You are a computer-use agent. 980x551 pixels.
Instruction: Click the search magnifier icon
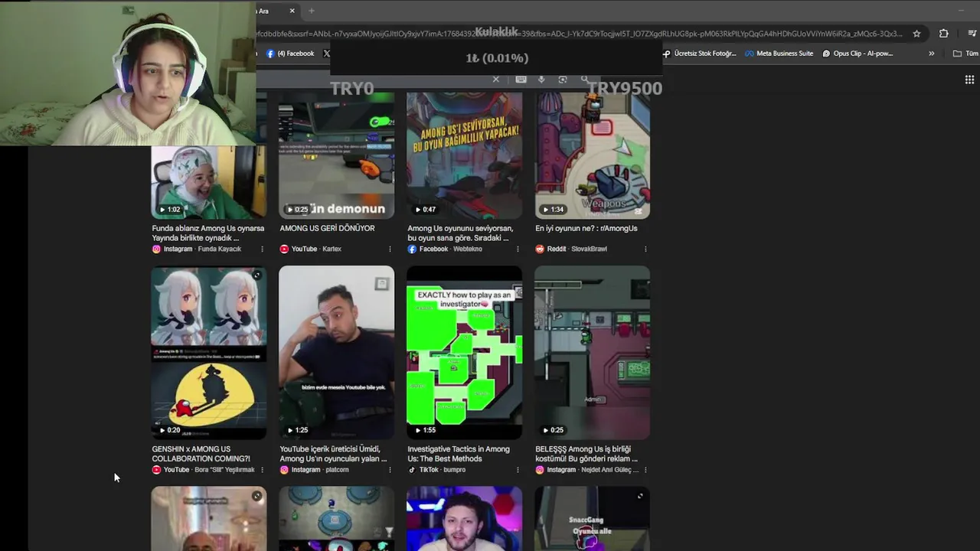click(x=585, y=80)
